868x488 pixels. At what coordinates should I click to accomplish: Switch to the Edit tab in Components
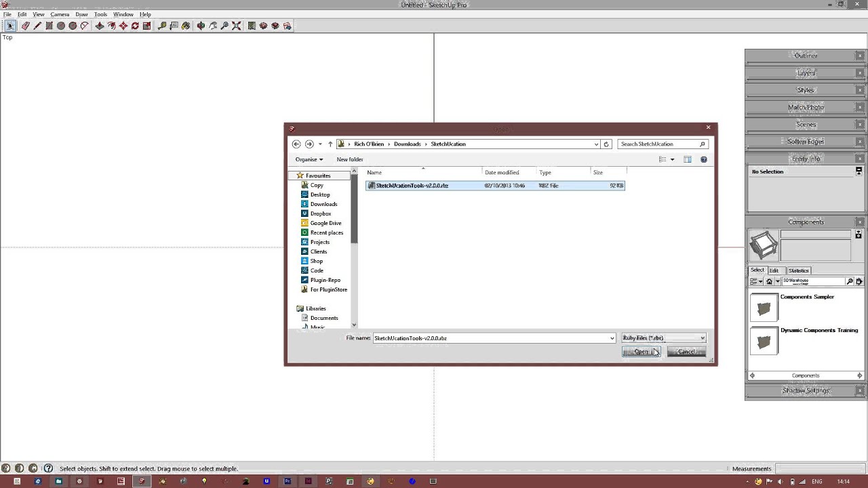774,270
